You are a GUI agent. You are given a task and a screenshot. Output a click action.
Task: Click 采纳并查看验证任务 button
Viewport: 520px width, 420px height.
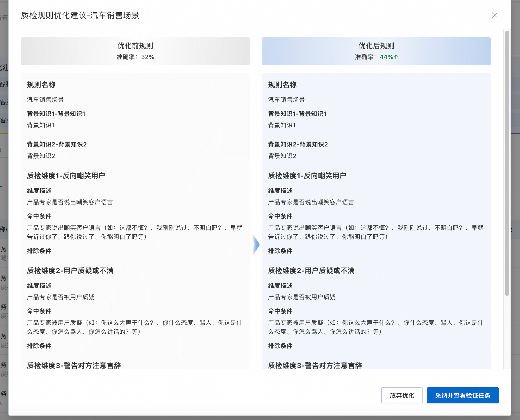coord(462,395)
